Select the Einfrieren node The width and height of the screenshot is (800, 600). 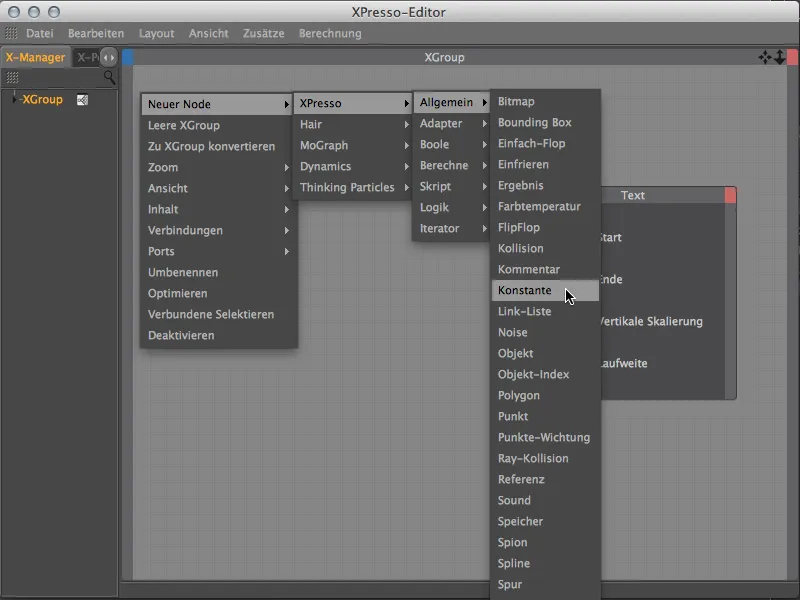pyautogui.click(x=545, y=164)
